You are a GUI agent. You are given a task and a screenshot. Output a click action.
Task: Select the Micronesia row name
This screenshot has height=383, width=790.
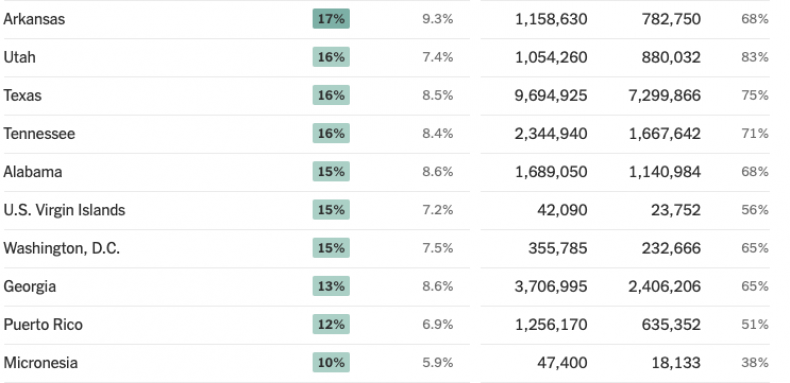coord(40,363)
